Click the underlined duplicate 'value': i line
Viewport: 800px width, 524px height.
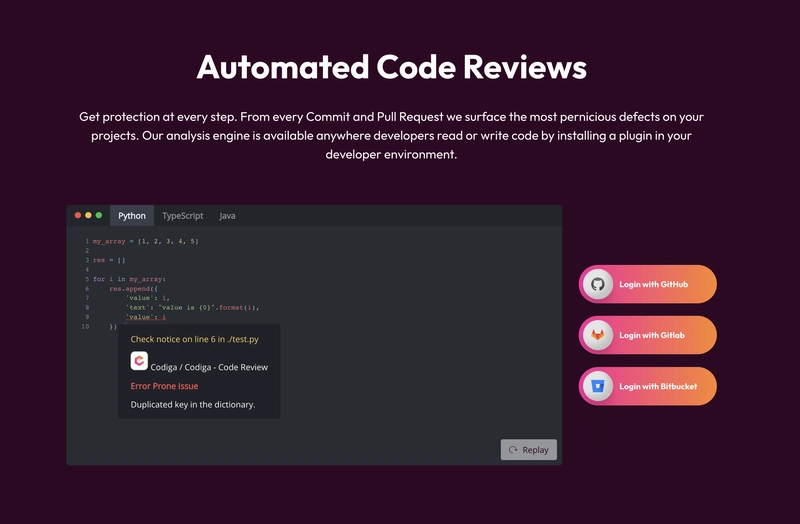(146, 317)
